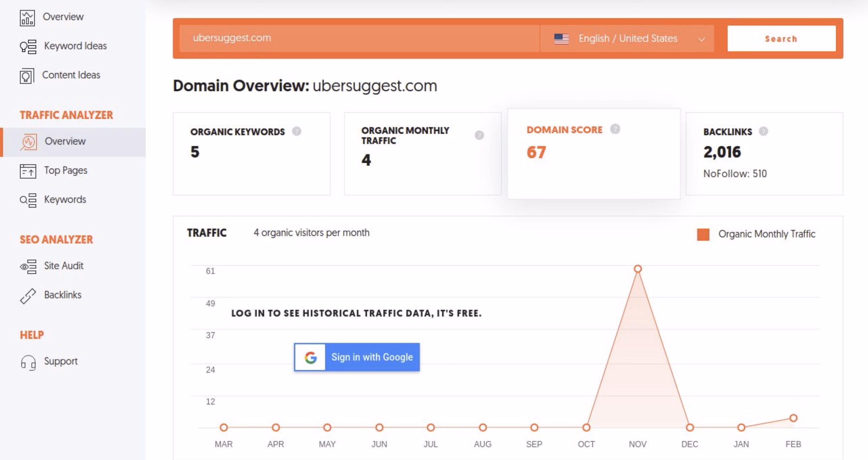Click the help icon beside Organic Monthly Traffic
This screenshot has height=460, width=868.
[479, 135]
